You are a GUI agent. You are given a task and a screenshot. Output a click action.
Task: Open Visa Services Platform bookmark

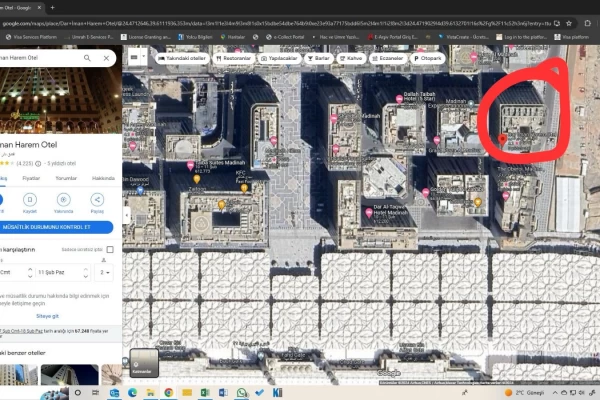[x=31, y=37]
